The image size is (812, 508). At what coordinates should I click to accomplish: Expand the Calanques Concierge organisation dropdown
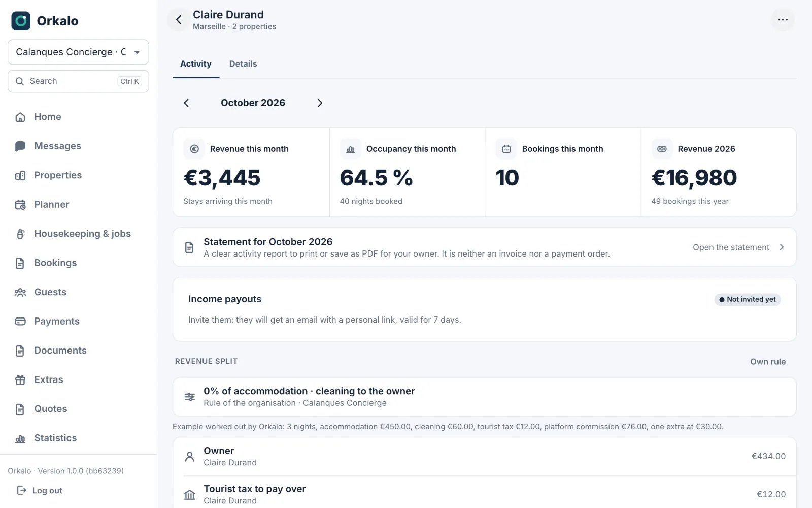pyautogui.click(x=78, y=52)
